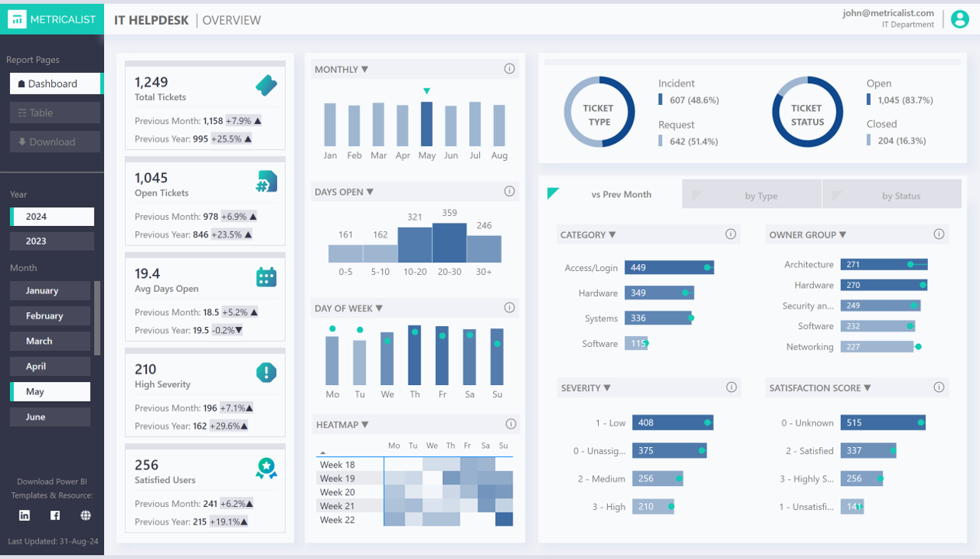
Task: Click the info icon on the MONTHLY chart
Action: (509, 68)
